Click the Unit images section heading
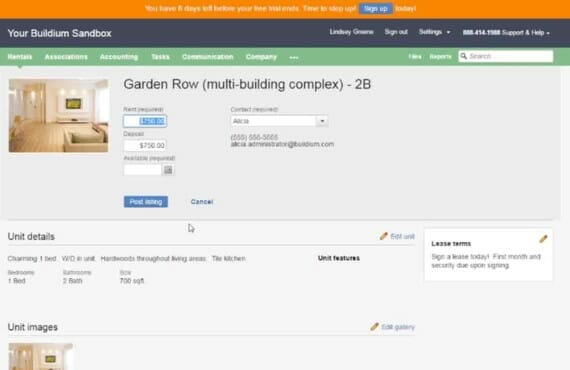The height and width of the screenshot is (370, 570). pyautogui.click(x=33, y=327)
